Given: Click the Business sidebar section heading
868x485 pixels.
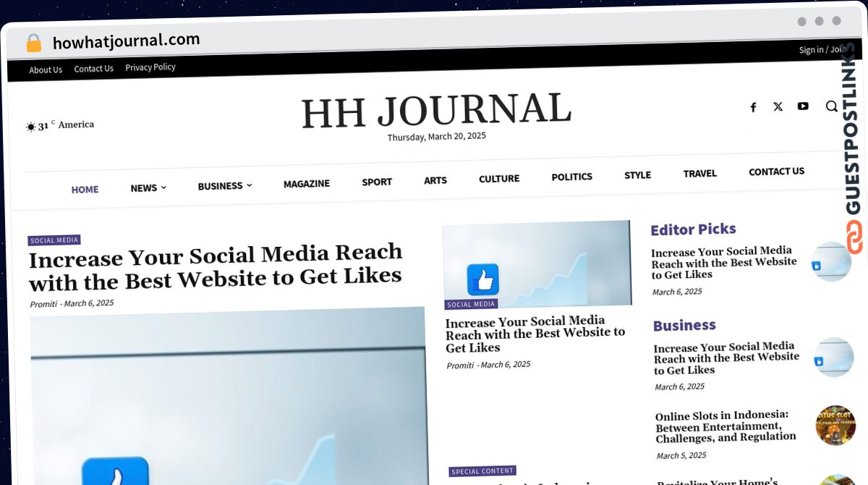Looking at the screenshot, I should (684, 325).
